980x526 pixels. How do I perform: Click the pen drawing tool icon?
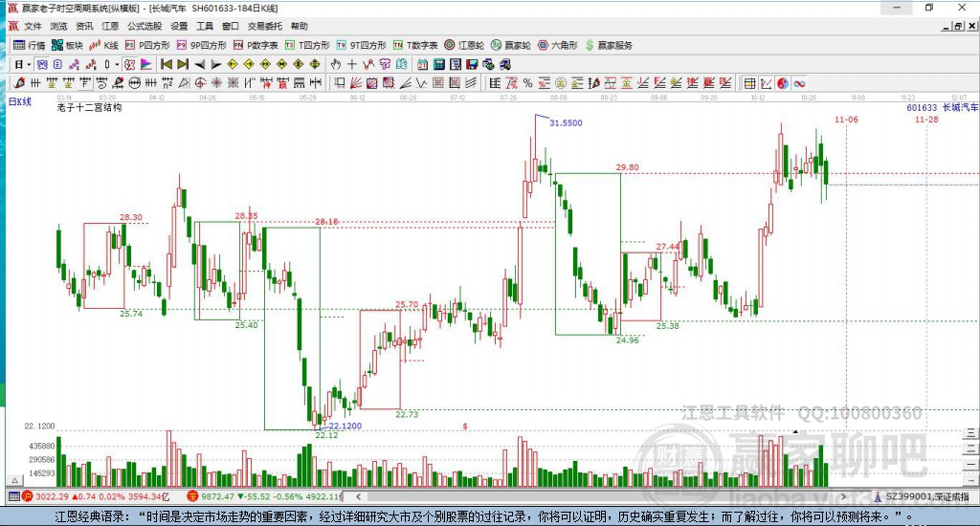(x=19, y=83)
